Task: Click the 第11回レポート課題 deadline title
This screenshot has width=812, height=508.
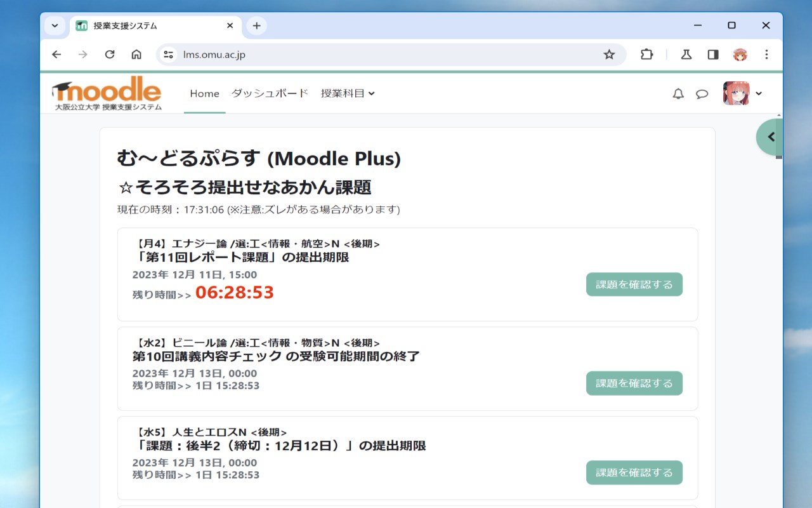Action: (x=241, y=257)
